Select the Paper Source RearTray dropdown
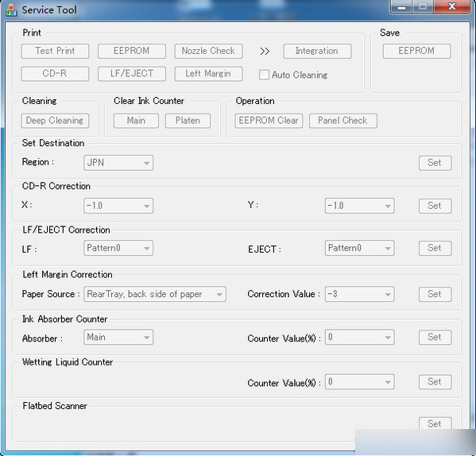Viewport: 476px width, 456px height. coord(155,294)
